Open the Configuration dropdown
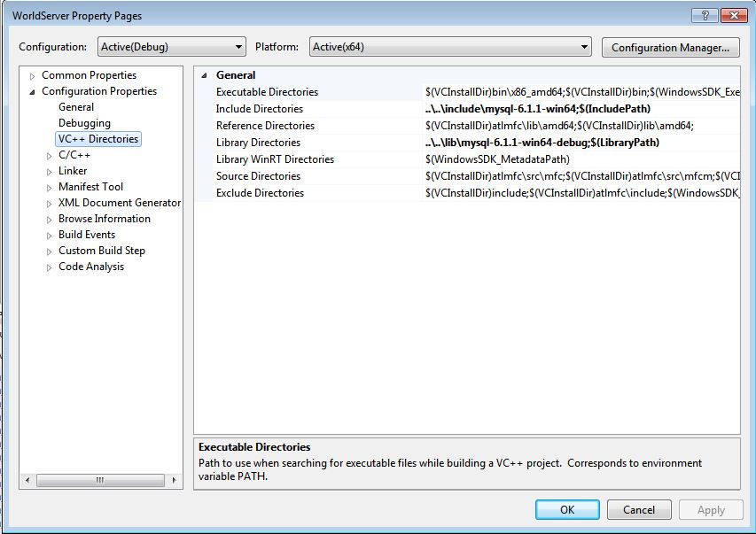The width and height of the screenshot is (756, 534). (x=171, y=47)
